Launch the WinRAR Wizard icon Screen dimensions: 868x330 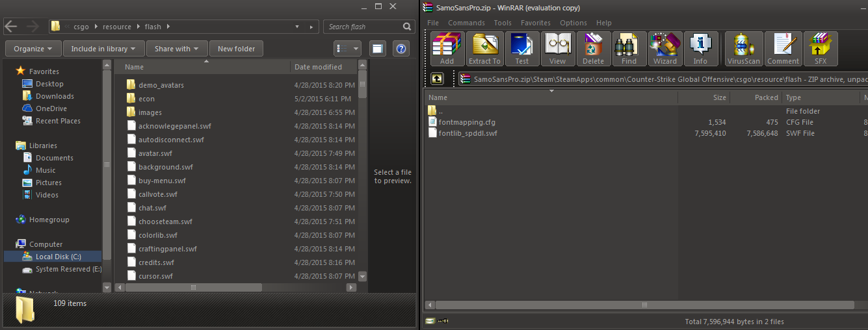click(665, 49)
